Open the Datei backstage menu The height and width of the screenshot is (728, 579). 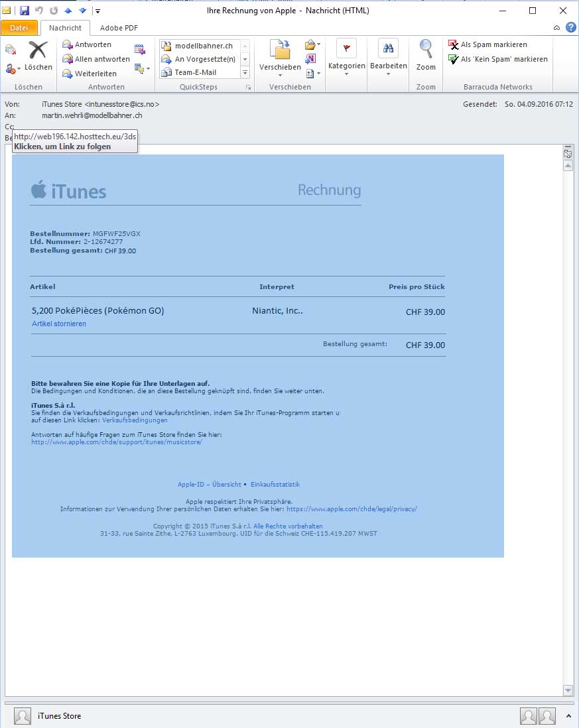point(20,28)
